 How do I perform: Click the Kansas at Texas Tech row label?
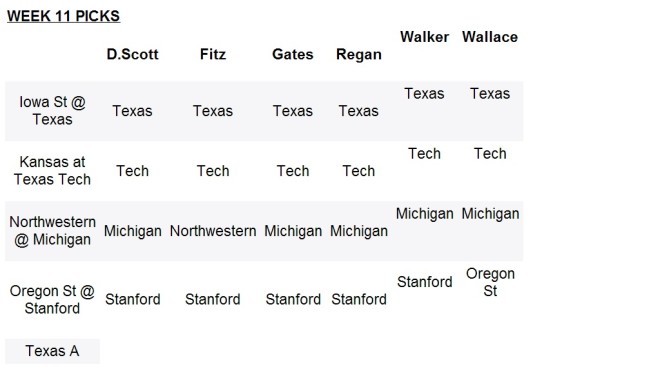coord(52,170)
